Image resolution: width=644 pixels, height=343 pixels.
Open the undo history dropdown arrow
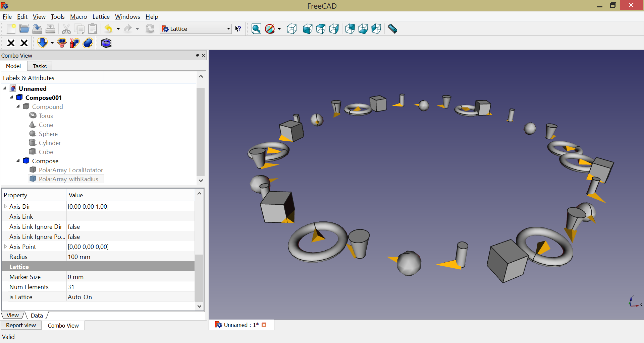pyautogui.click(x=118, y=29)
